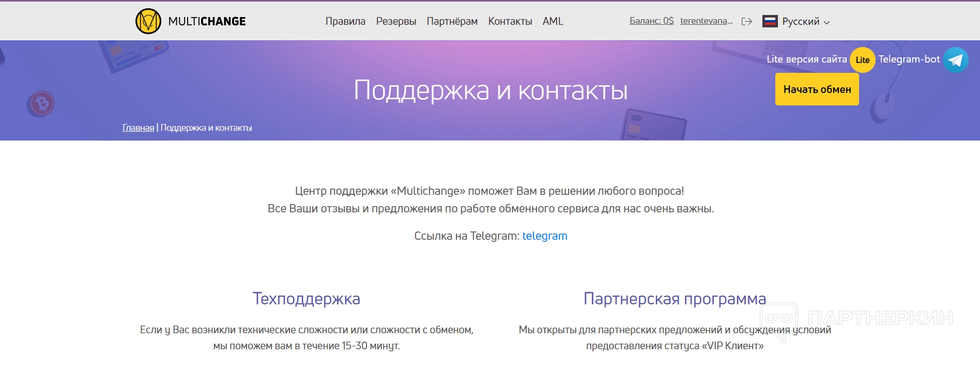Viewport: 980px width, 371px height.
Task: Click the Russian flag icon
Action: 770,21
